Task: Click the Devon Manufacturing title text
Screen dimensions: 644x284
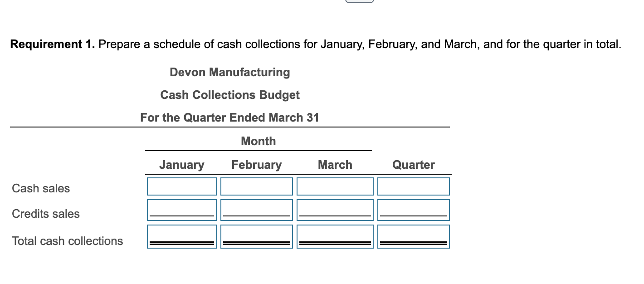Action: [x=229, y=72]
